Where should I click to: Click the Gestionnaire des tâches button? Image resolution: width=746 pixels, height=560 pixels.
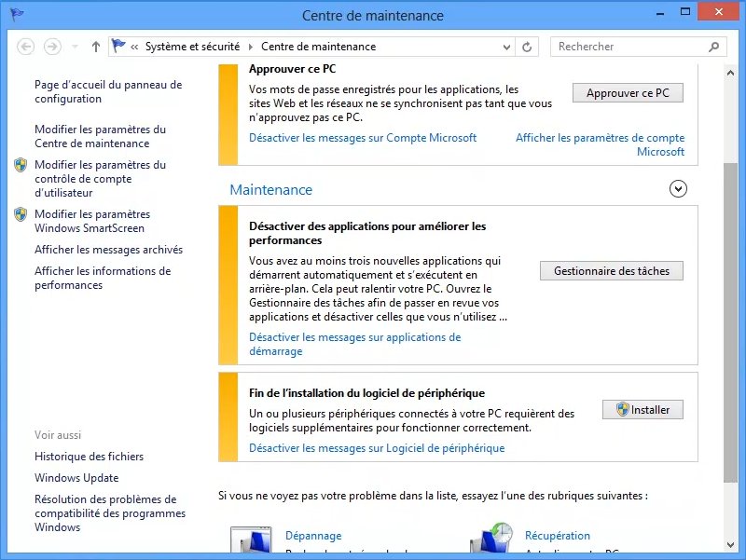[612, 271]
